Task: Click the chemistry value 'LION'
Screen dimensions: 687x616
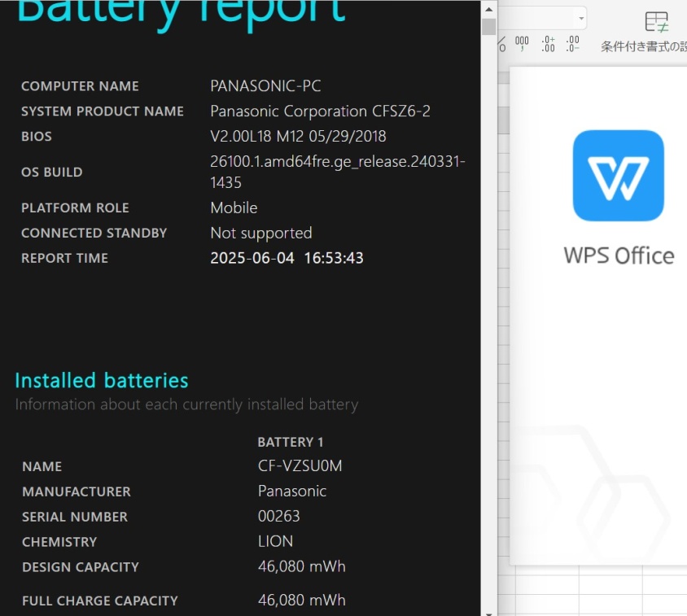Action: click(275, 541)
